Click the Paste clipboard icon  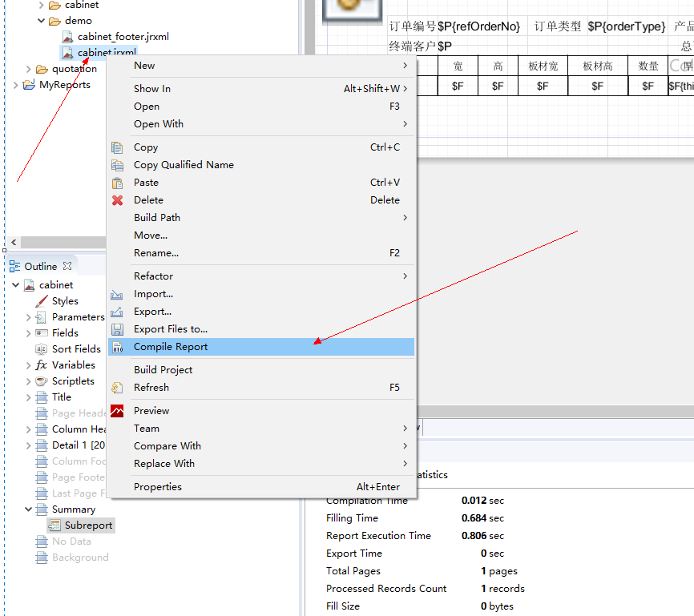117,183
